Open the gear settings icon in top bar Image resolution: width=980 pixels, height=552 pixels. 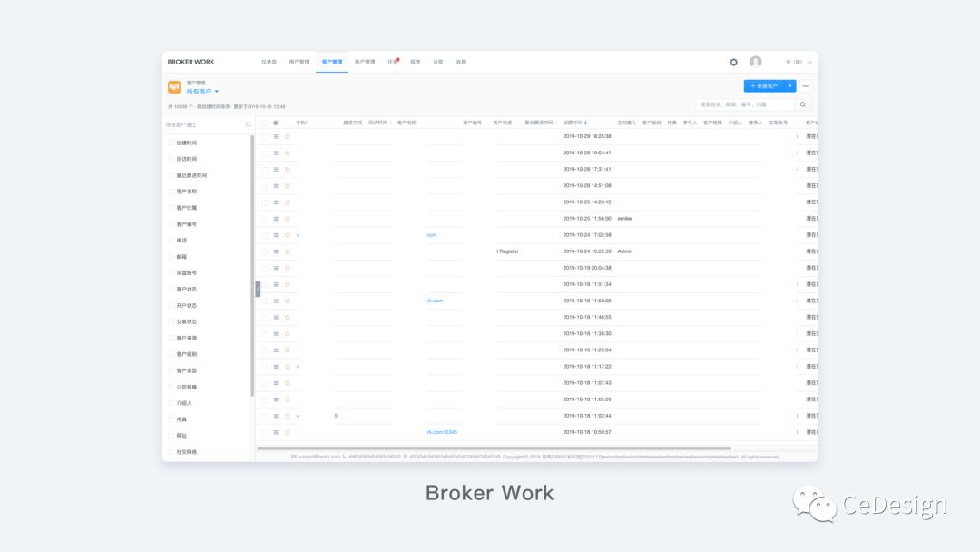tap(734, 62)
